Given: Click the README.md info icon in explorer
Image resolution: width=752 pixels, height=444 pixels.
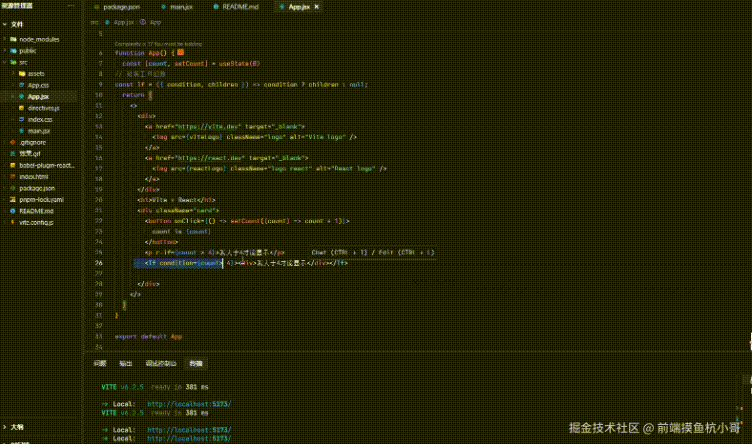Looking at the screenshot, I should (13, 211).
